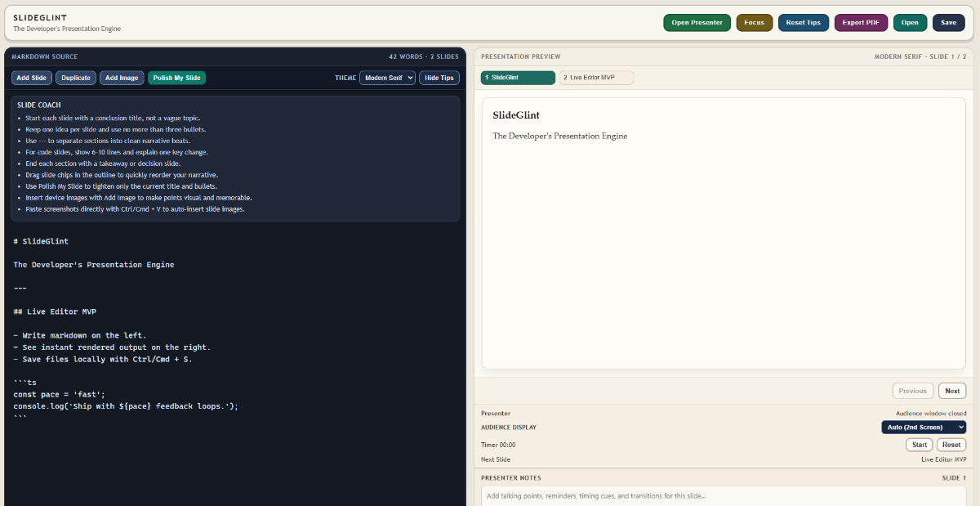This screenshot has width=980, height=506.
Task: Switch to slide chip 2 Live Editor MVP
Action: pyautogui.click(x=596, y=78)
